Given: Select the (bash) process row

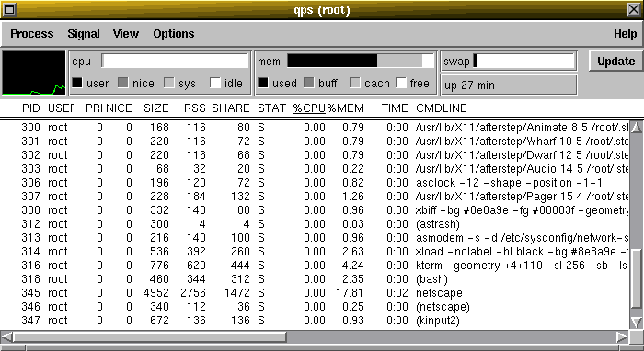Looking at the screenshot, I should 315,279.
